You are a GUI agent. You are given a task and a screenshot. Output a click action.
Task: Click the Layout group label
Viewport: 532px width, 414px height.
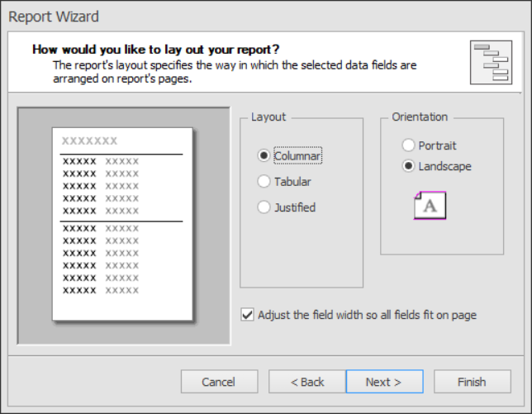pos(268,117)
